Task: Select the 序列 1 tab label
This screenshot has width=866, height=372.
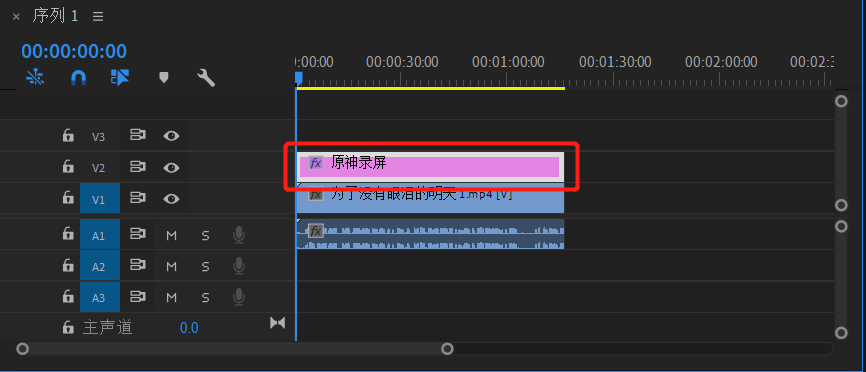Action: pos(55,16)
